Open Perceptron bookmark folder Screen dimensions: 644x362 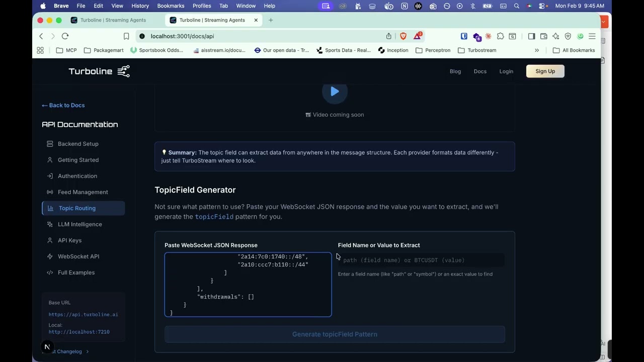click(433, 50)
